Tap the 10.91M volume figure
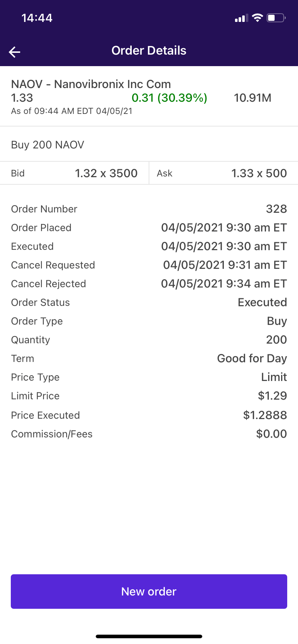The image size is (298, 644). coord(252,98)
